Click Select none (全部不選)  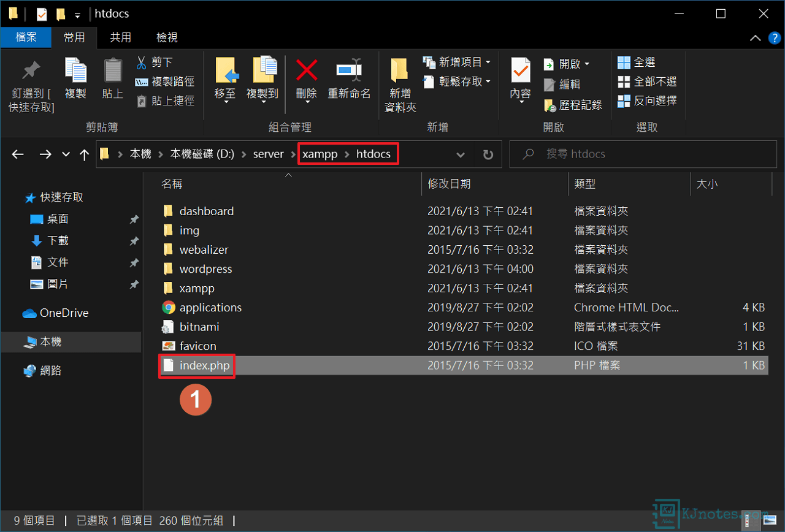[647, 82]
